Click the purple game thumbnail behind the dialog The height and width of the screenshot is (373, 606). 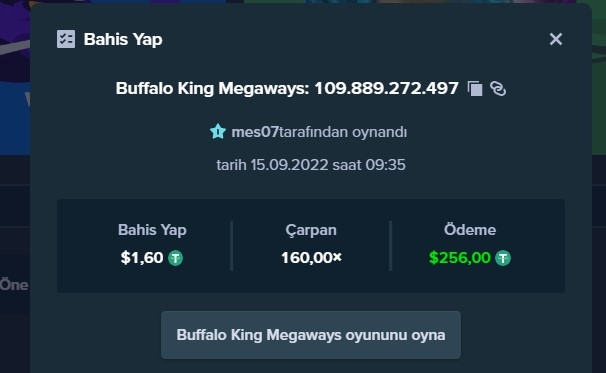coord(15,77)
